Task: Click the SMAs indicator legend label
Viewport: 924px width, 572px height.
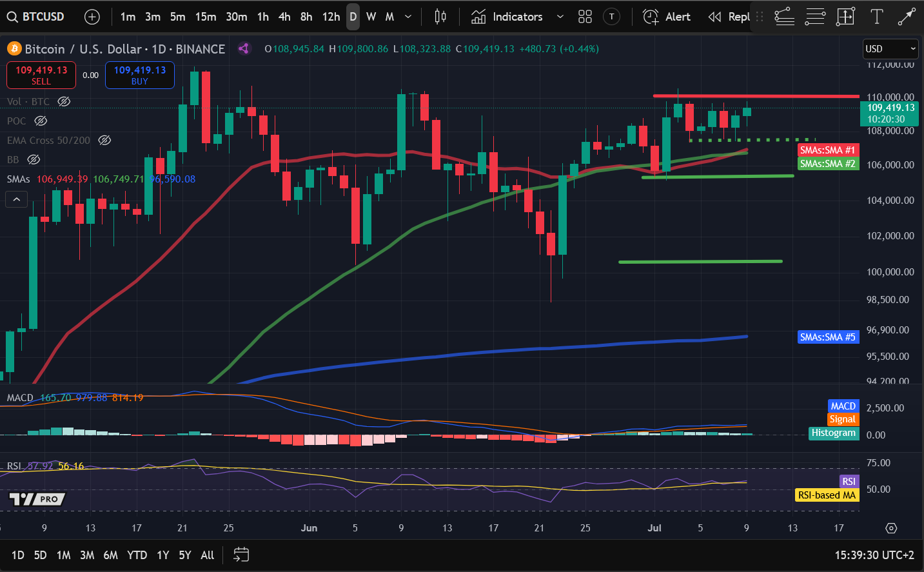Action: 19,179
